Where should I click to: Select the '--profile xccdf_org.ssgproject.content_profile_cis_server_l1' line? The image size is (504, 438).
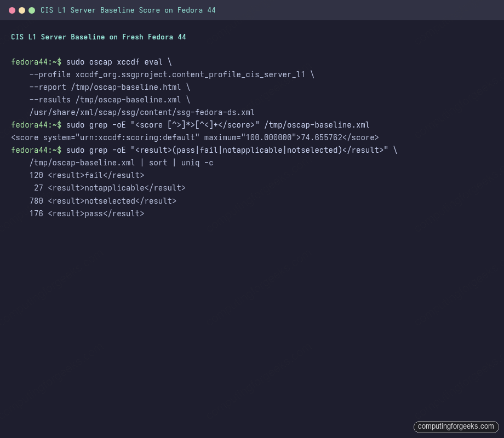(171, 74)
